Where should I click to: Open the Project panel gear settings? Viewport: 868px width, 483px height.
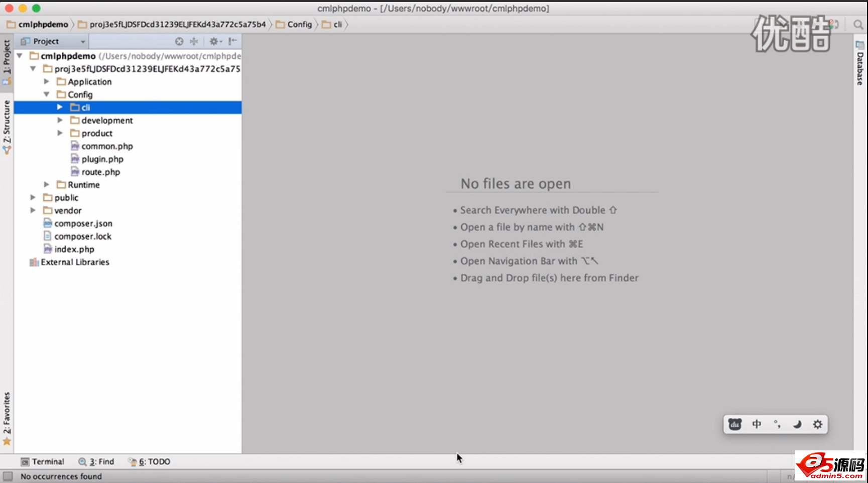tap(214, 41)
